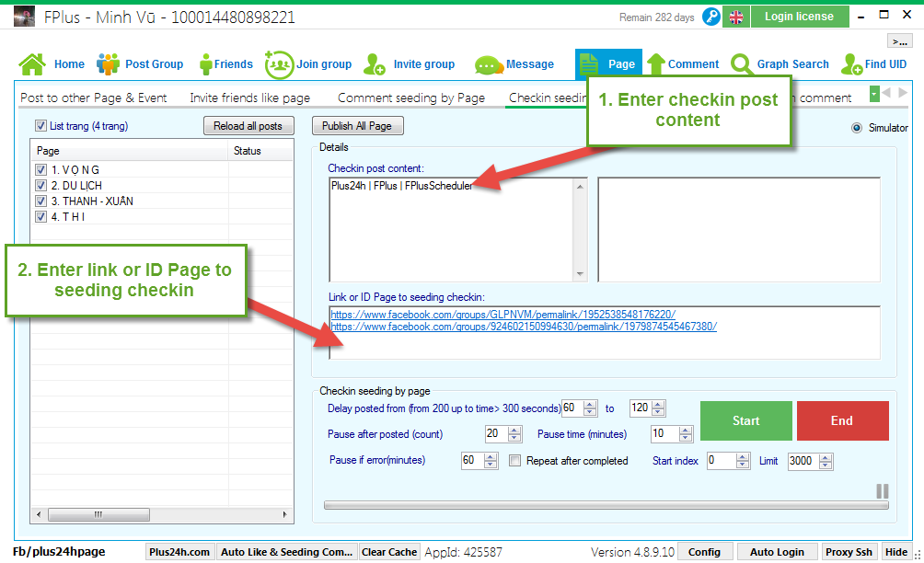Image resolution: width=924 pixels, height=563 pixels.
Task: Click the pause icon above progress bar
Action: (882, 491)
